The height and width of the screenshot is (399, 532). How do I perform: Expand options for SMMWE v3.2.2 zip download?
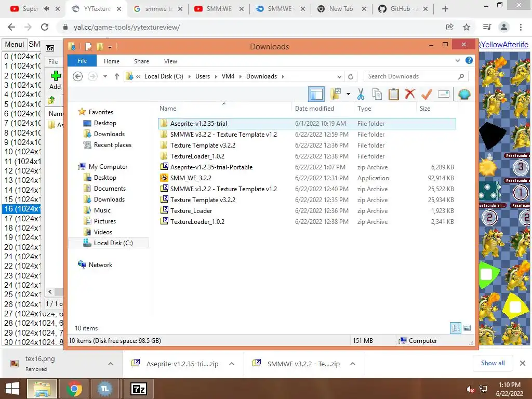click(x=353, y=364)
